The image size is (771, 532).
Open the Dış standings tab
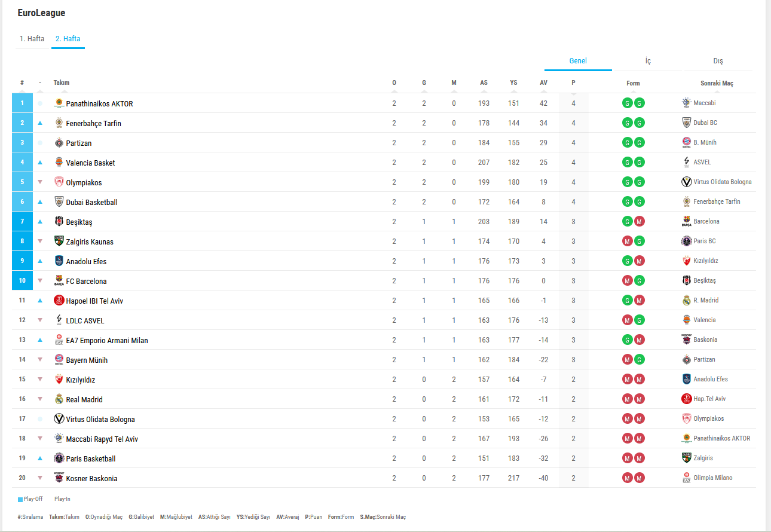718,61
